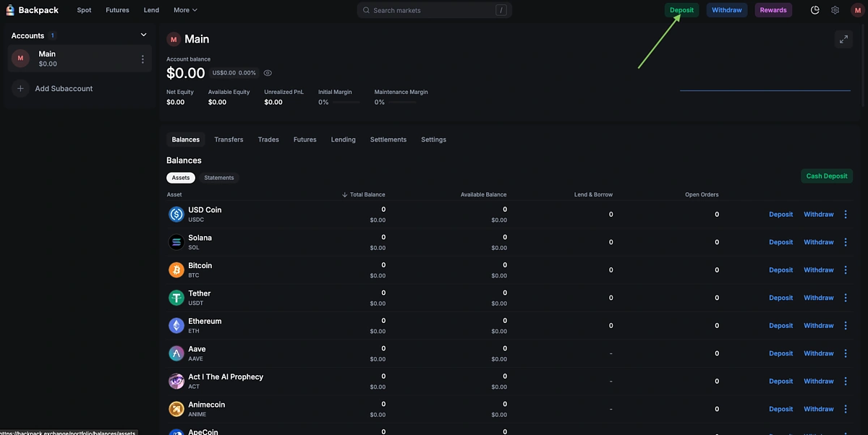Click the Asset column header
The height and width of the screenshot is (435, 868).
tap(174, 194)
